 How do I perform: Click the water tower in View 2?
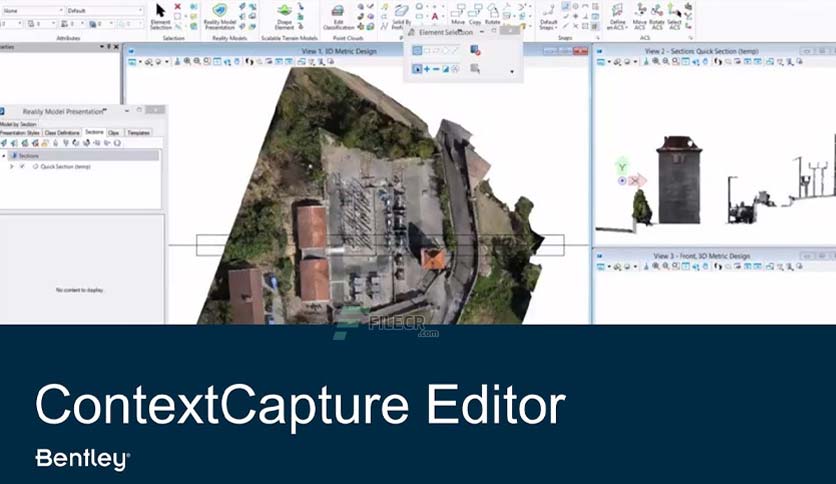679,180
